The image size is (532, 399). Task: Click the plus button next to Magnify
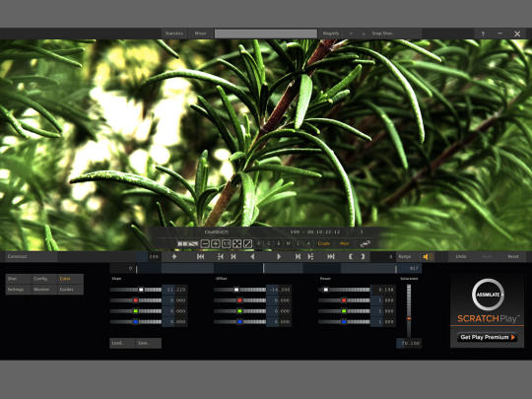click(364, 33)
